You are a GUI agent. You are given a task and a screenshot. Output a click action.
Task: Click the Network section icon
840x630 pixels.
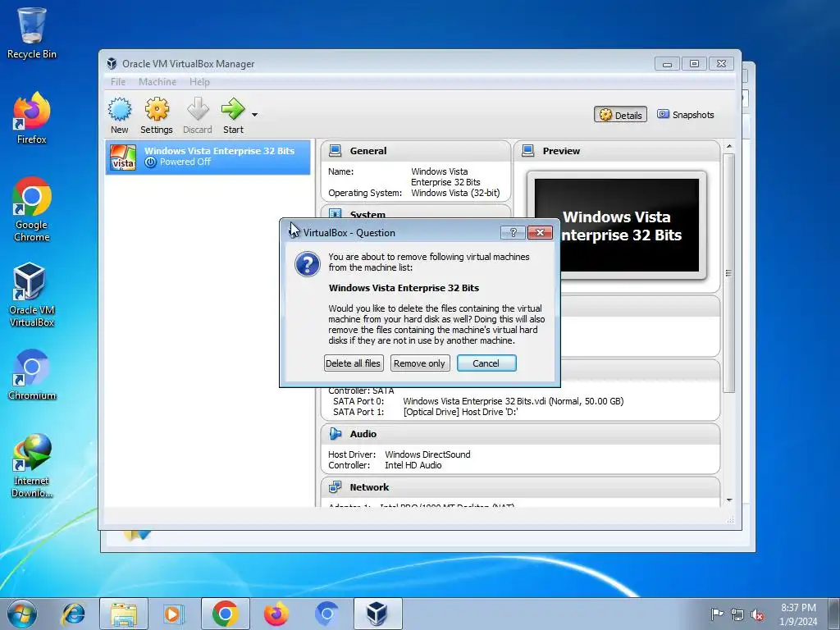pos(336,487)
